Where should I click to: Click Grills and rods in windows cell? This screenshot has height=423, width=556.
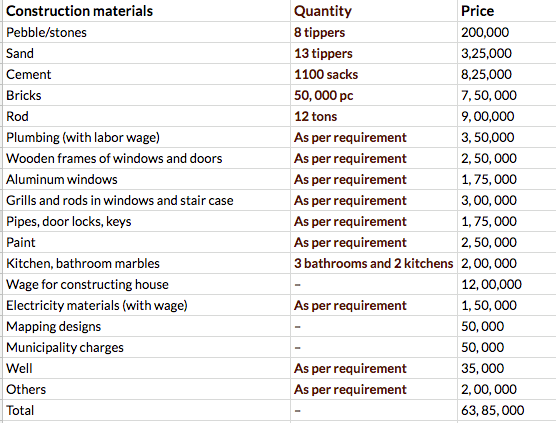(146, 200)
